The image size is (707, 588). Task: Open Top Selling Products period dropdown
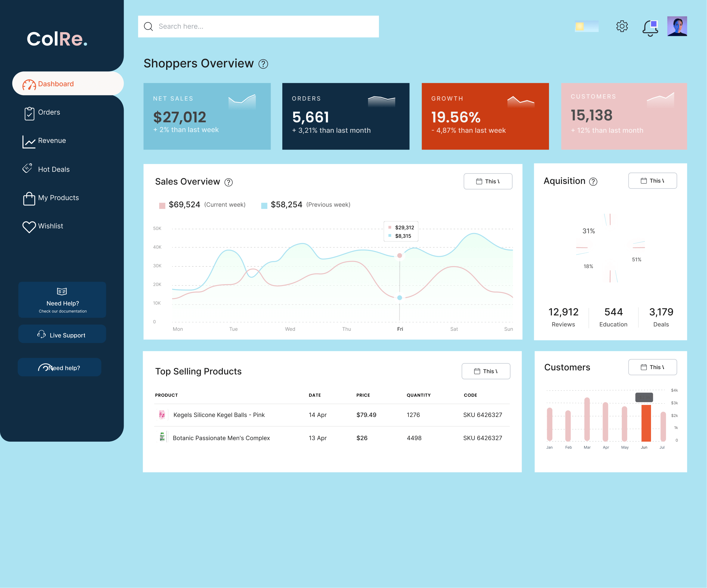pos(485,371)
